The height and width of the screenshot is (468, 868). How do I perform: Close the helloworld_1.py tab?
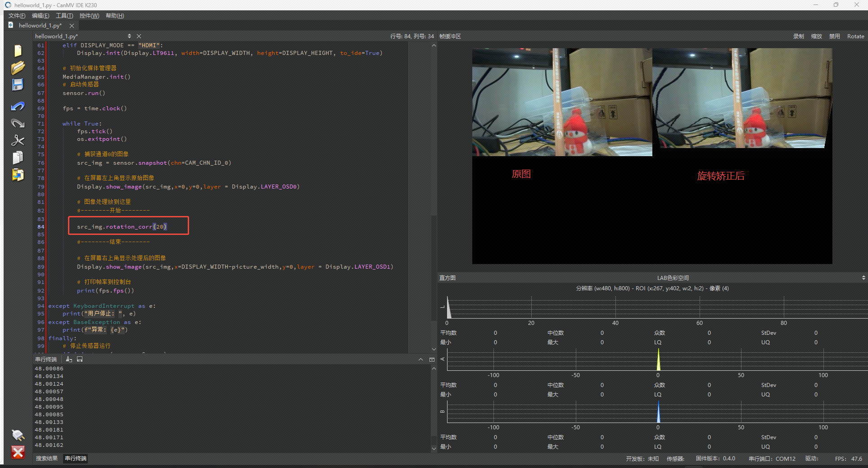pyautogui.click(x=72, y=26)
